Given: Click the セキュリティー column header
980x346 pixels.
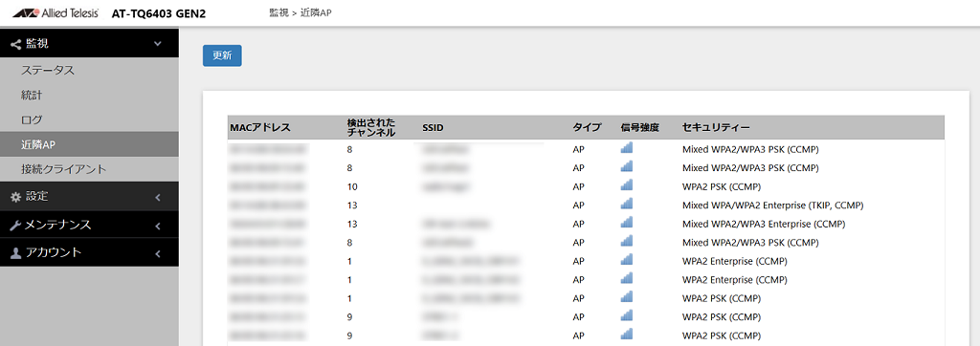Looking at the screenshot, I should pyautogui.click(x=716, y=127).
